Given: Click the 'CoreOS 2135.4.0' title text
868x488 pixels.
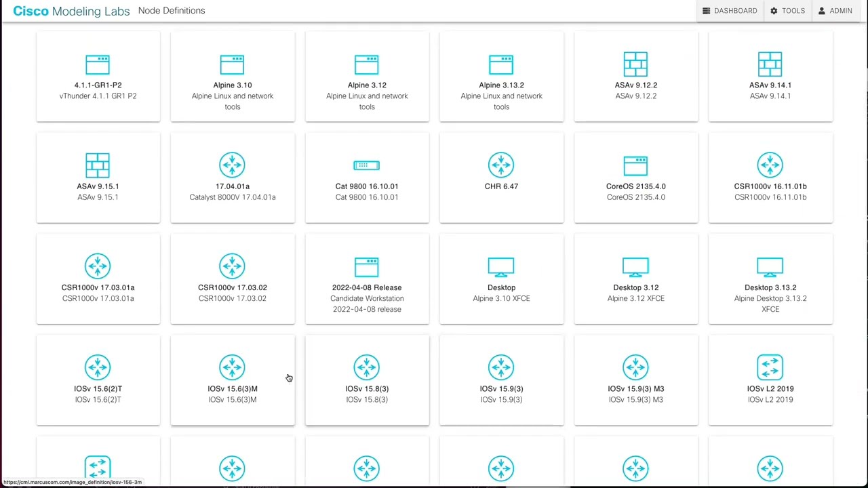Looking at the screenshot, I should pyautogui.click(x=636, y=186).
